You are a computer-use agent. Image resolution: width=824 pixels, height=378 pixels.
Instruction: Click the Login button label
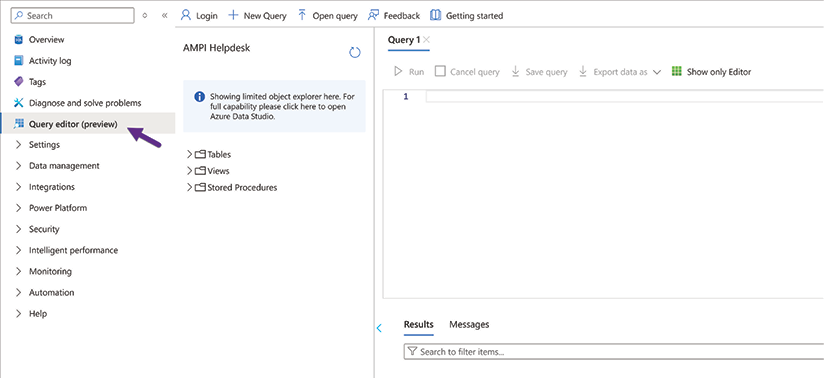(207, 16)
